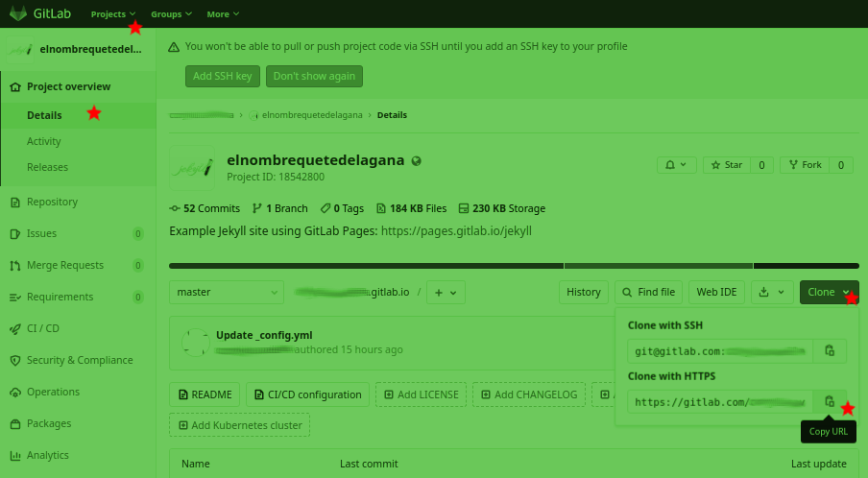Open Packages via its sidebar icon
The height and width of the screenshot is (478, 868).
pos(15,424)
